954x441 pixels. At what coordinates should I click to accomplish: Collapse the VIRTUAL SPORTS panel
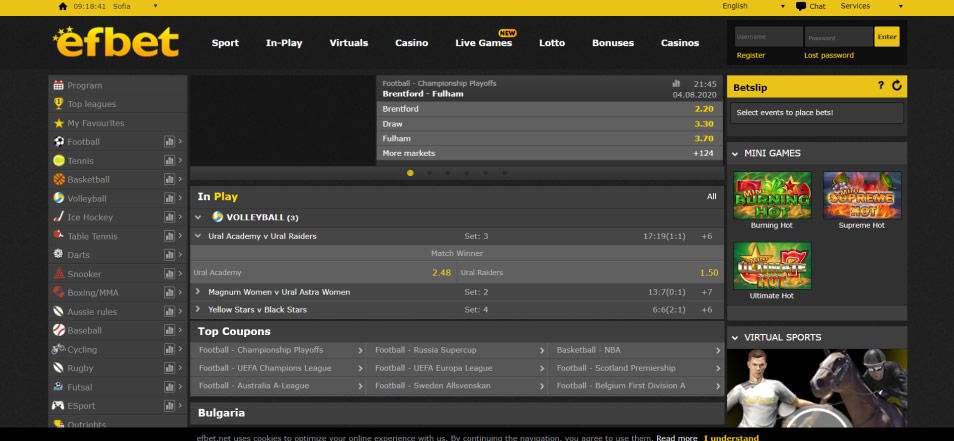[735, 338]
